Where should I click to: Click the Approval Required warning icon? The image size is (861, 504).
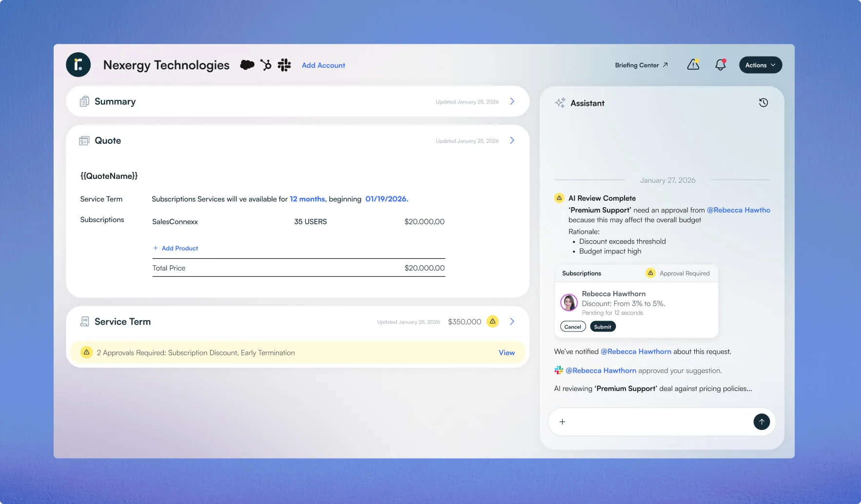[x=650, y=273]
